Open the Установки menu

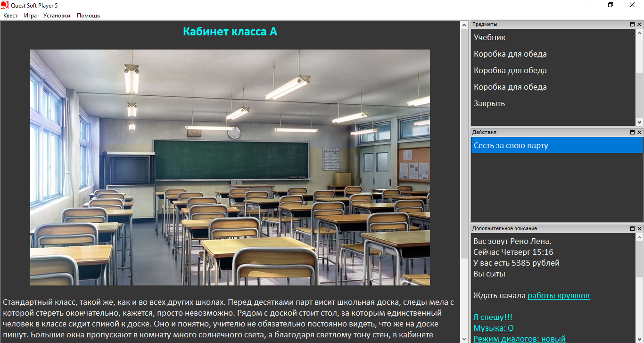tap(57, 16)
